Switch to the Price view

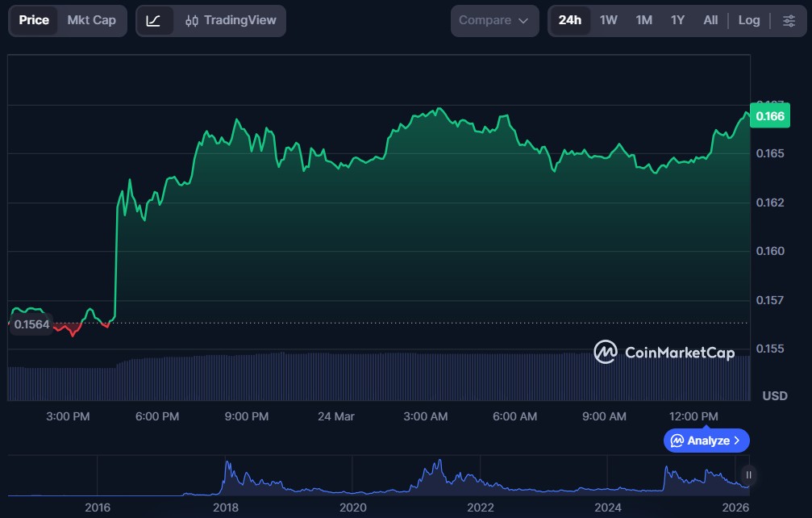click(34, 20)
